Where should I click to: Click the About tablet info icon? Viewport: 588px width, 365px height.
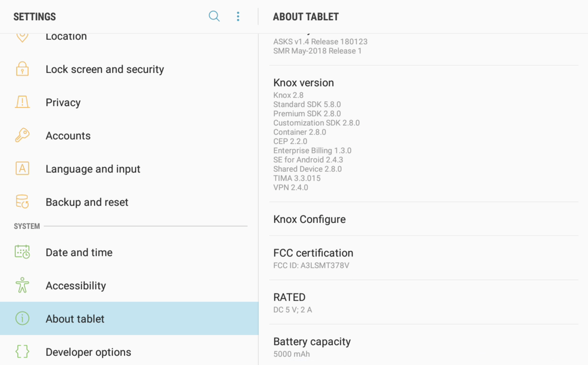click(x=23, y=318)
